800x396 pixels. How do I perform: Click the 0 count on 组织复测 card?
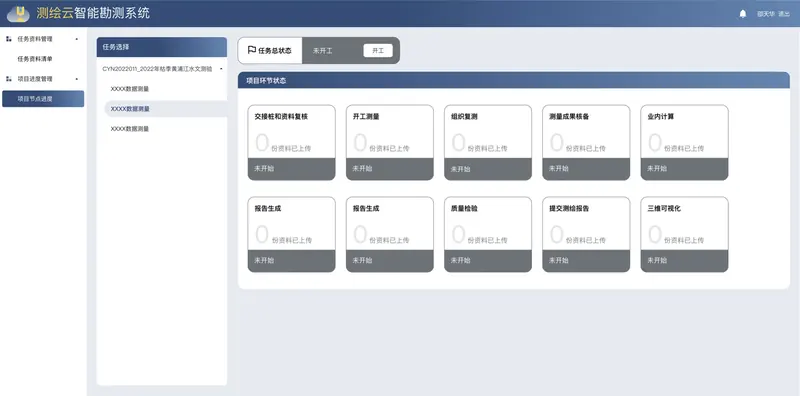[x=458, y=143]
